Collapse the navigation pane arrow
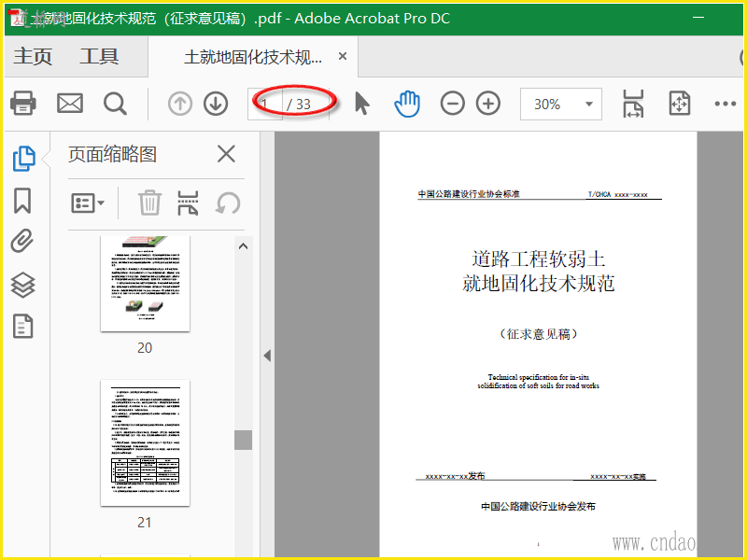 (267, 356)
